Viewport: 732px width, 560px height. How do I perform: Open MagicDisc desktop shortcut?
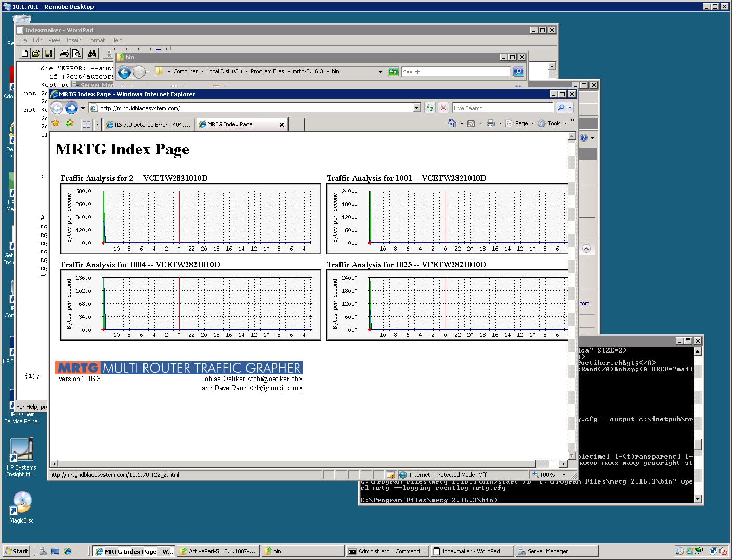coord(21,507)
